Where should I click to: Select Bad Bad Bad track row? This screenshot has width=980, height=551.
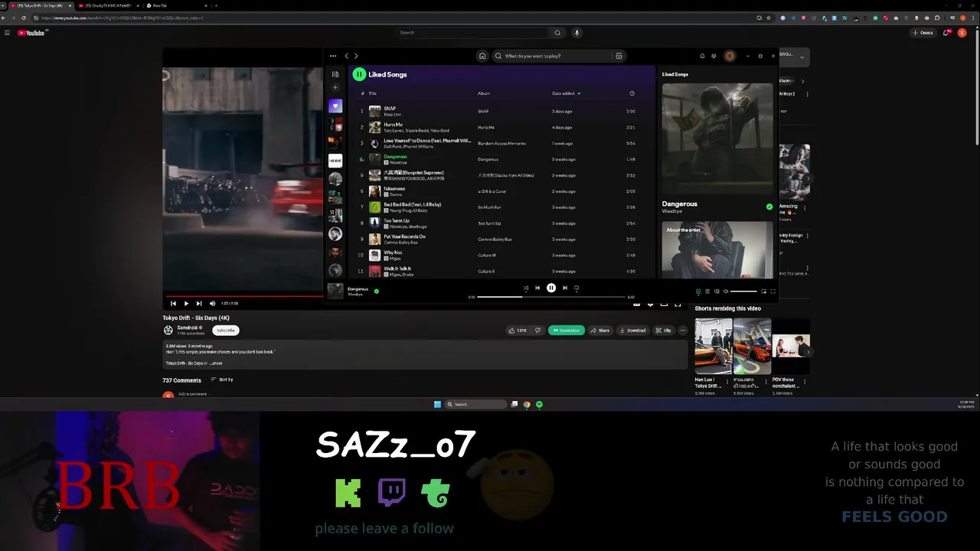click(501, 207)
